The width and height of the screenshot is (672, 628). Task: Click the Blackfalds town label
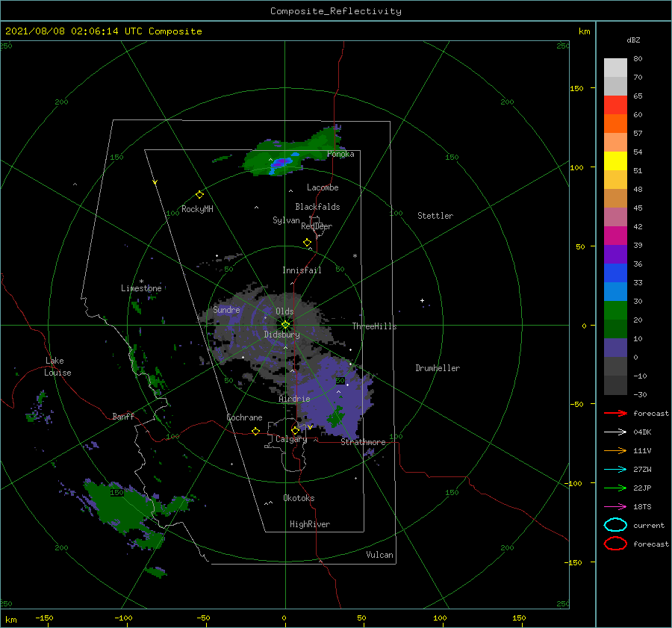click(x=317, y=207)
